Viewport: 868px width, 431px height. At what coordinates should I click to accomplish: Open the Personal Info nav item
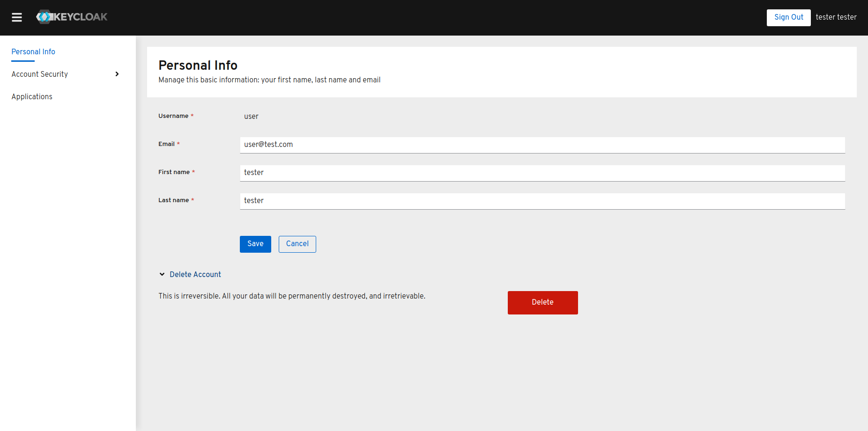pos(33,52)
